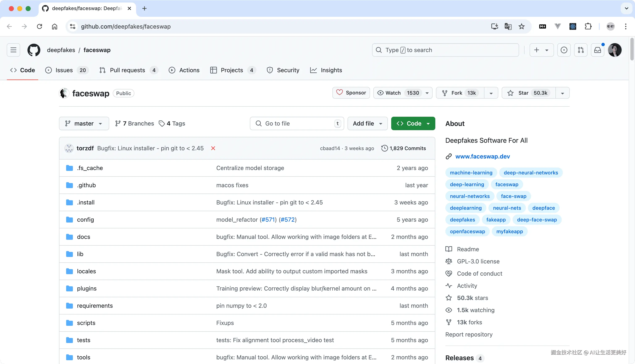Open the Actions tab

(x=184, y=70)
